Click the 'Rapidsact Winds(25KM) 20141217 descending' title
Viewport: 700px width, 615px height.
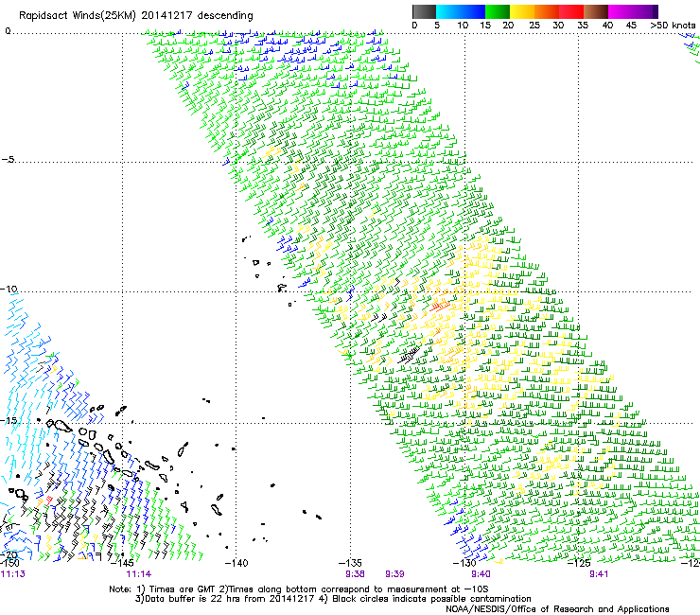coord(135,15)
